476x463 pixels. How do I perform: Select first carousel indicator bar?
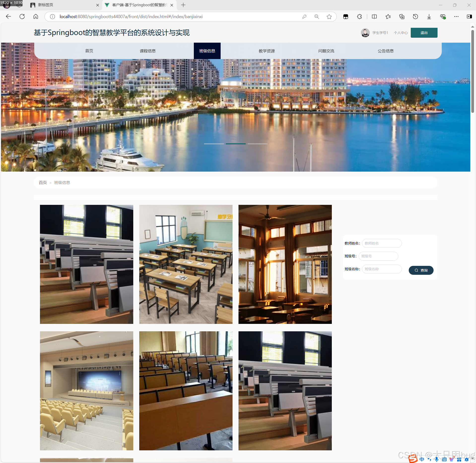coord(214,144)
